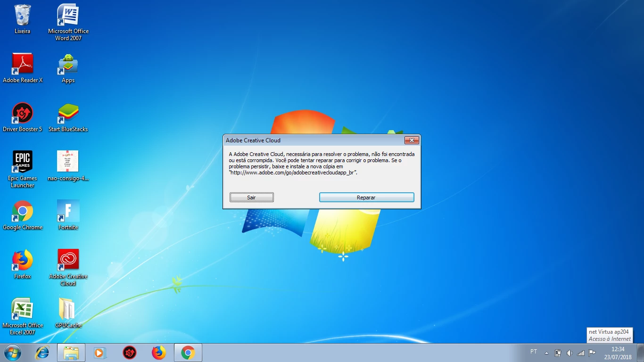Image resolution: width=644 pixels, height=362 pixels.
Task: Open Firefox from the taskbar
Action: click(159, 353)
